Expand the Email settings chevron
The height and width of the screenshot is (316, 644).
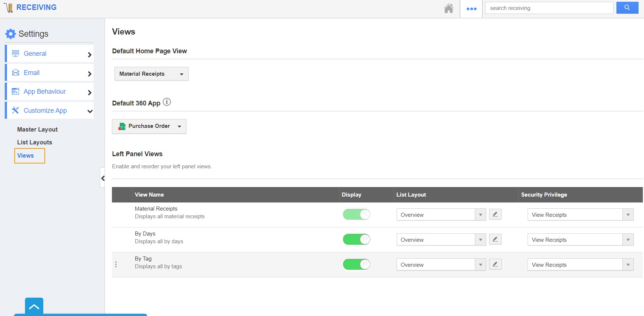coord(90,74)
